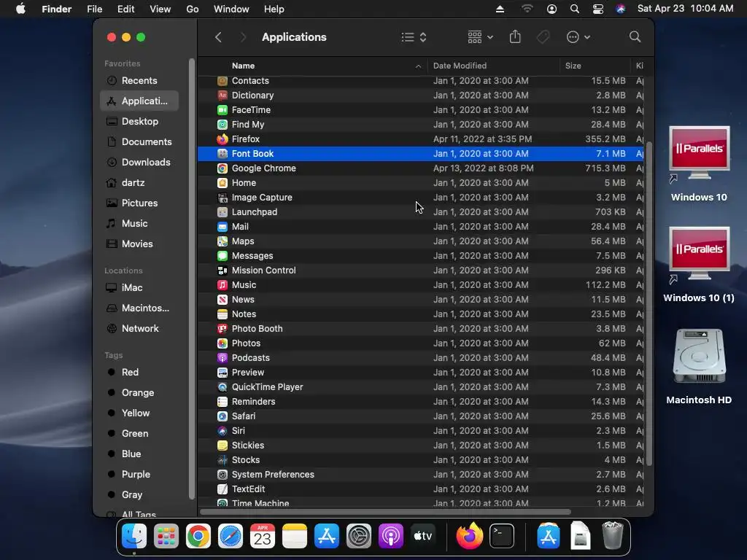Sort by the Size column header

pyautogui.click(x=573, y=66)
